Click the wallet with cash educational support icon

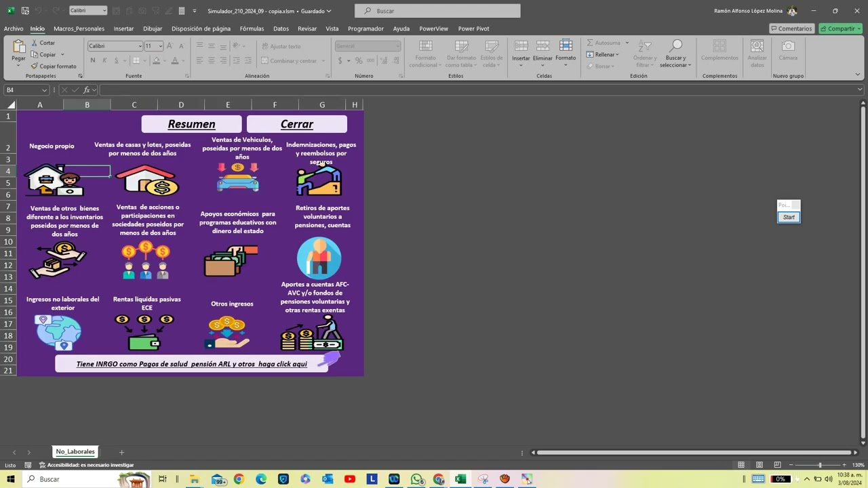pyautogui.click(x=231, y=261)
